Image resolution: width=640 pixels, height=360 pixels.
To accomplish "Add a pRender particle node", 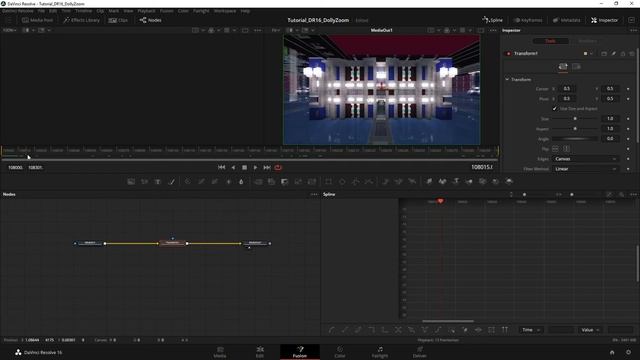I will pyautogui.click(x=412, y=181).
